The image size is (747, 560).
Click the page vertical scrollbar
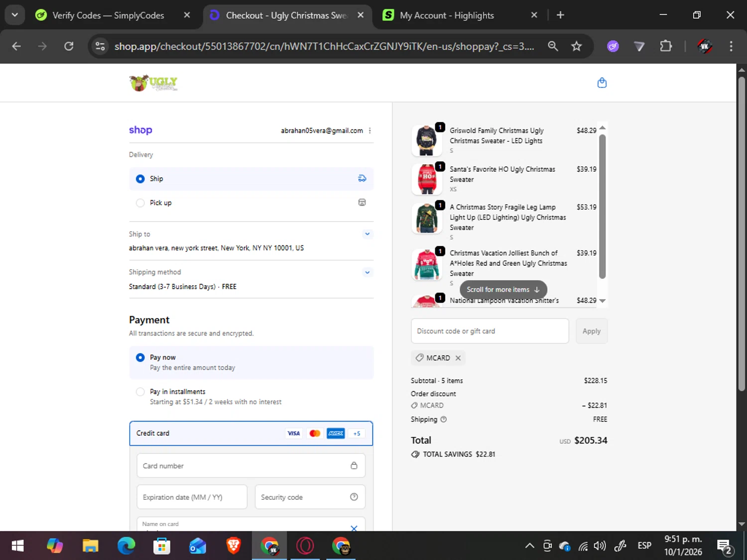click(742, 234)
